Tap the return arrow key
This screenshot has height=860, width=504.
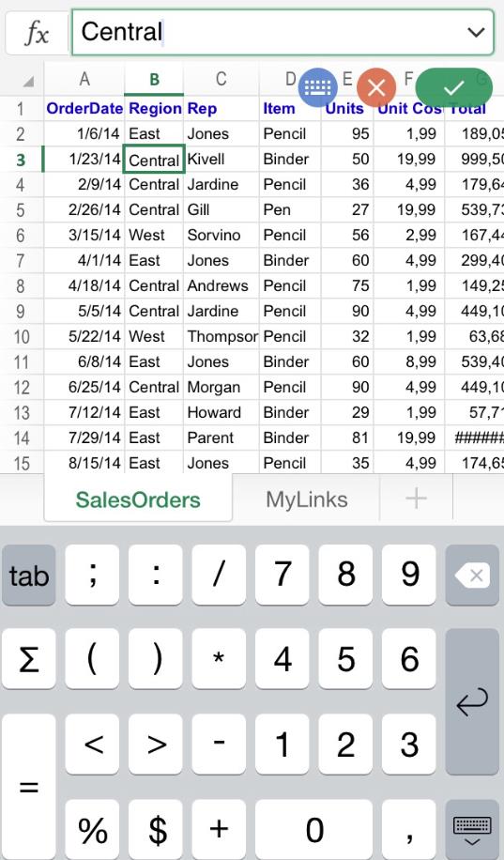click(472, 701)
